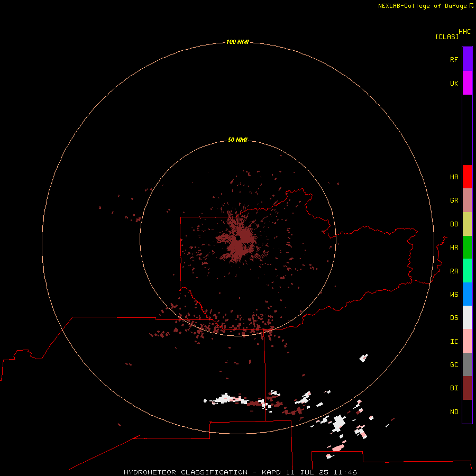Click the DS legend label
This screenshot has width=476, height=476.
(x=454, y=318)
